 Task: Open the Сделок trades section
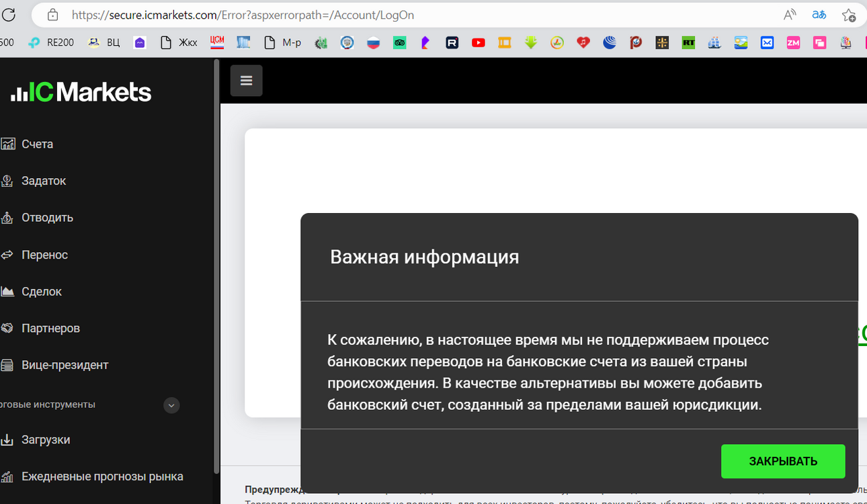tap(41, 292)
